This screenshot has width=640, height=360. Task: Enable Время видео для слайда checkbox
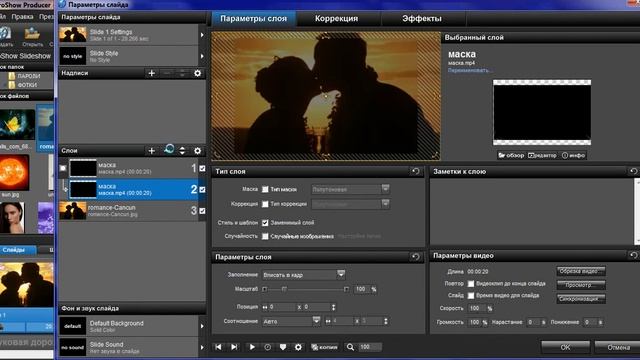[x=471, y=296]
